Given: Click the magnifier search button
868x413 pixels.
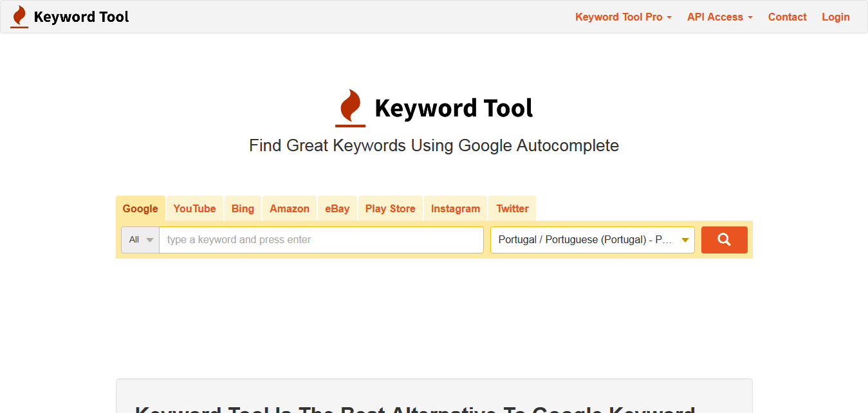Looking at the screenshot, I should [x=724, y=240].
